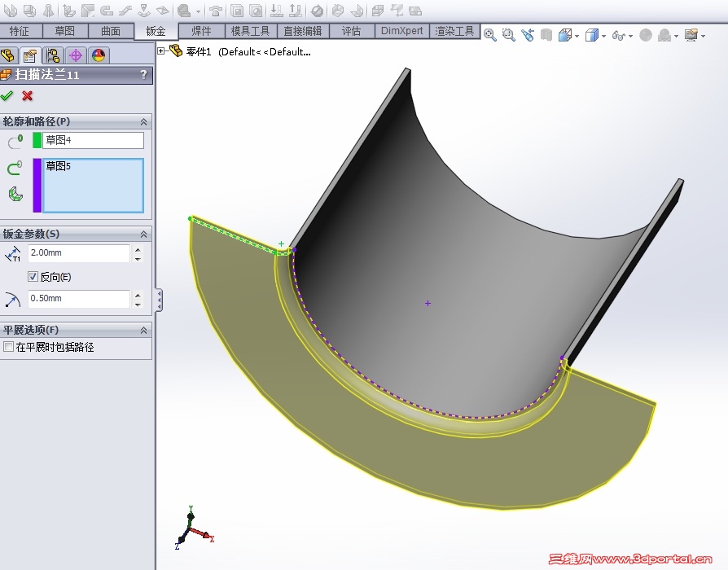The width and height of the screenshot is (728, 570).
Task: Click the Zoom to Area icon
Action: click(509, 35)
